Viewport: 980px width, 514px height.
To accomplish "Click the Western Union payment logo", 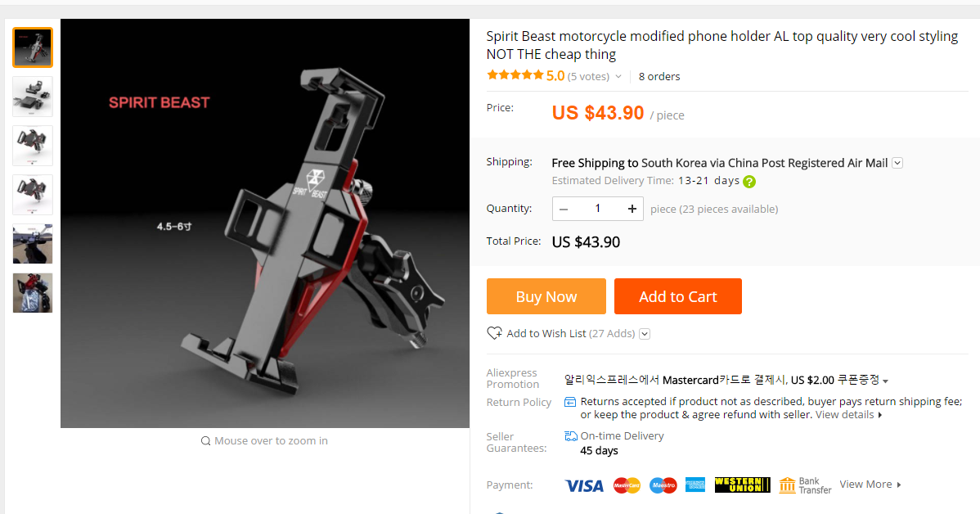I will (743, 485).
